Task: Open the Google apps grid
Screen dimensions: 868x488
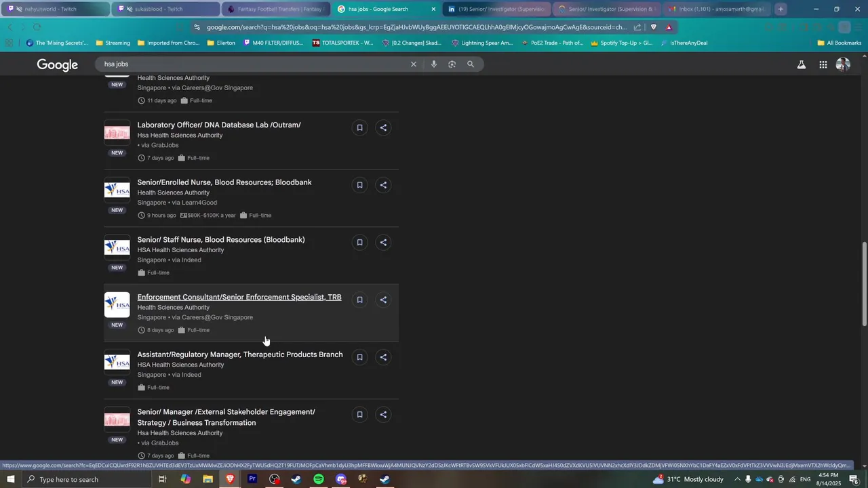Action: click(x=823, y=65)
